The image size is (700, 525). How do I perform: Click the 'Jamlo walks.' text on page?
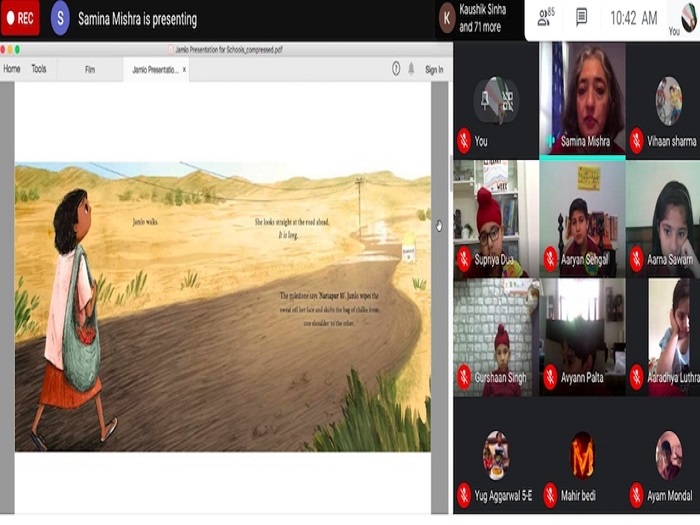146,221
